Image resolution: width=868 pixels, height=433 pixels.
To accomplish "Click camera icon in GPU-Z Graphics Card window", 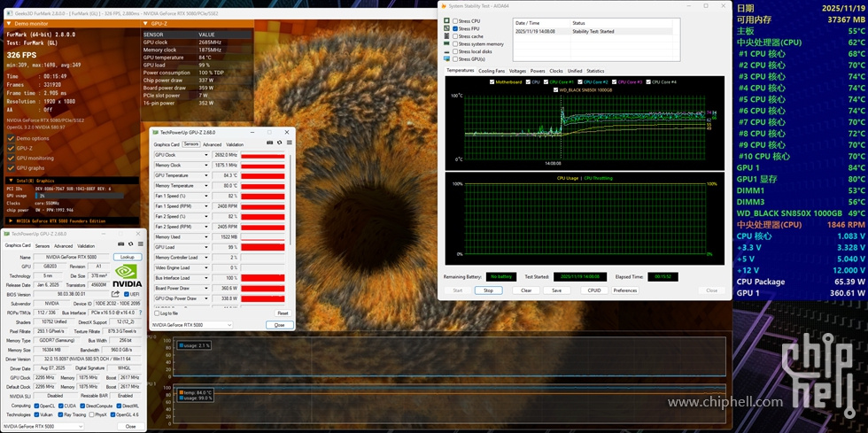I will coord(119,245).
